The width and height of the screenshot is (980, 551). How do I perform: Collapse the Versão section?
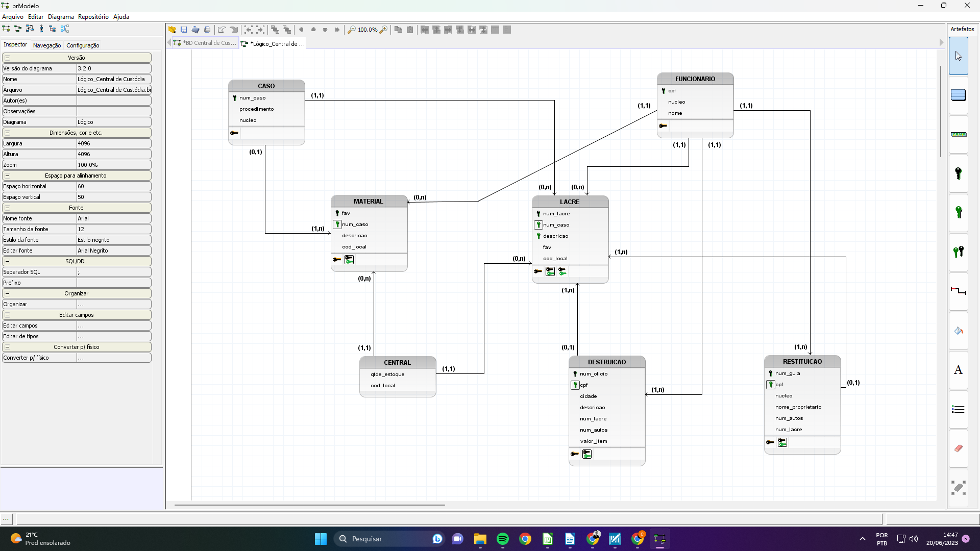pos(7,58)
